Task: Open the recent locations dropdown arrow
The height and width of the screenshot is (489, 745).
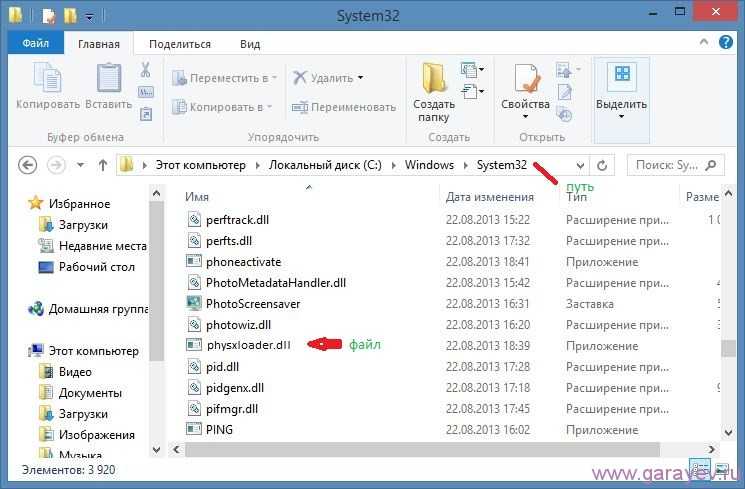Action: [x=81, y=165]
